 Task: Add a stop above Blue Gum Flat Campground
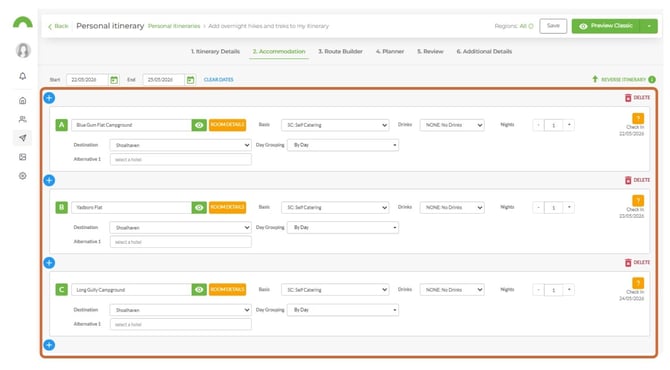click(49, 98)
